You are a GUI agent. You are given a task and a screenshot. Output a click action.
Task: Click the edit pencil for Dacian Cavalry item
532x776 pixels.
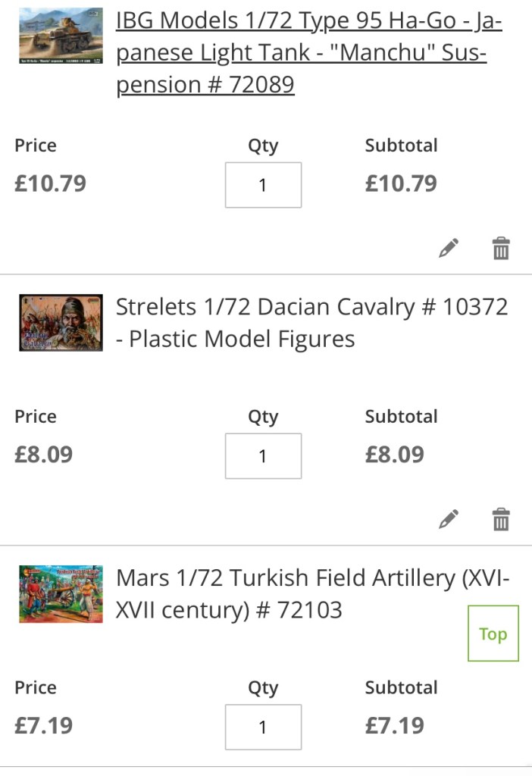449,520
